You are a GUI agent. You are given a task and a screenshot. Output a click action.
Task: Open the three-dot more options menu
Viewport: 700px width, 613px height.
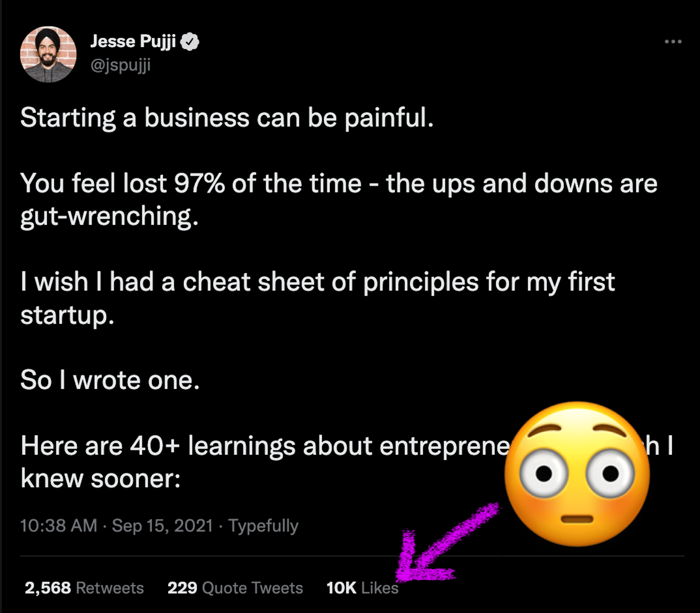(672, 42)
